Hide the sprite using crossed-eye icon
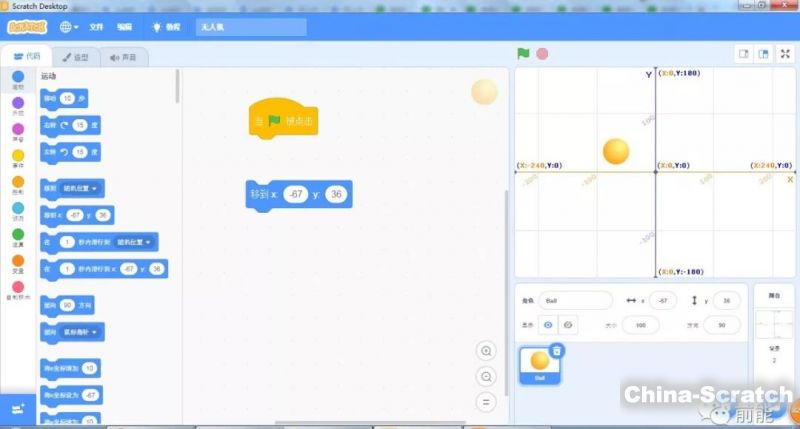 pos(568,325)
